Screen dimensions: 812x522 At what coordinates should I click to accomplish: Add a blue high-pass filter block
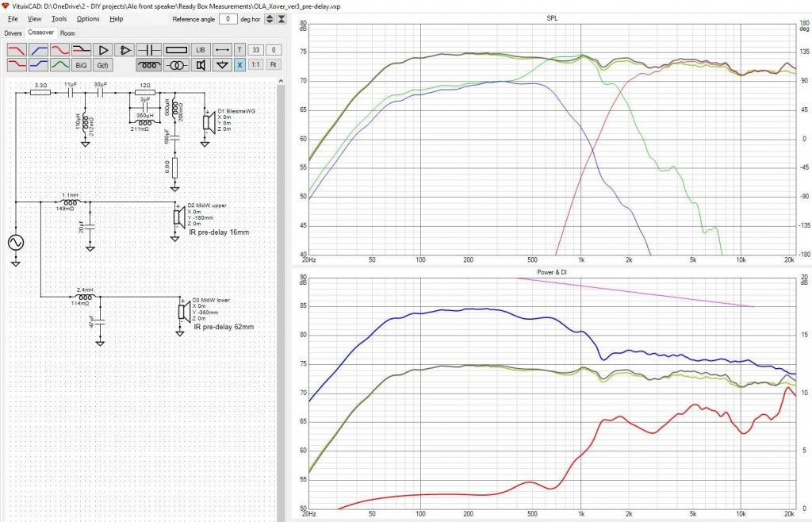click(38, 50)
